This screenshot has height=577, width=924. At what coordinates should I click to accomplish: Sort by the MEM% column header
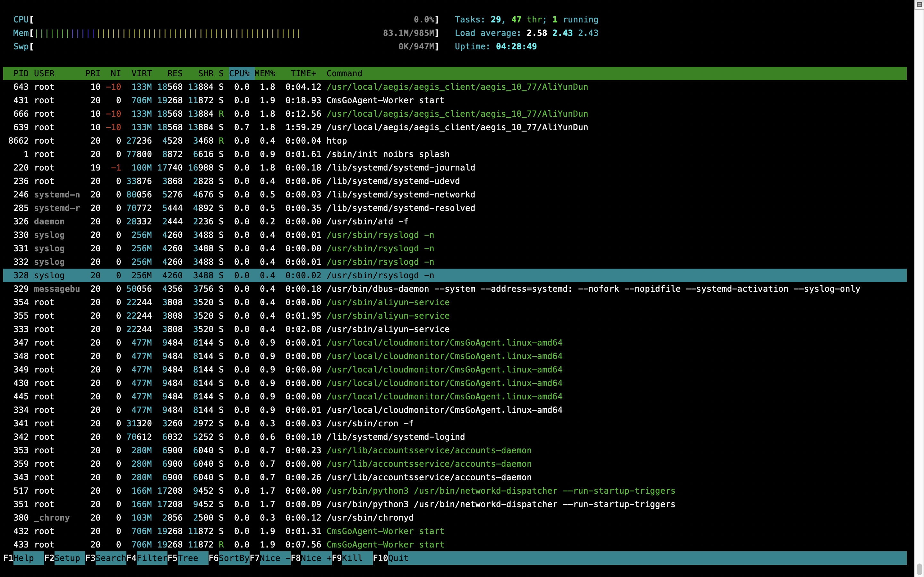[265, 73]
